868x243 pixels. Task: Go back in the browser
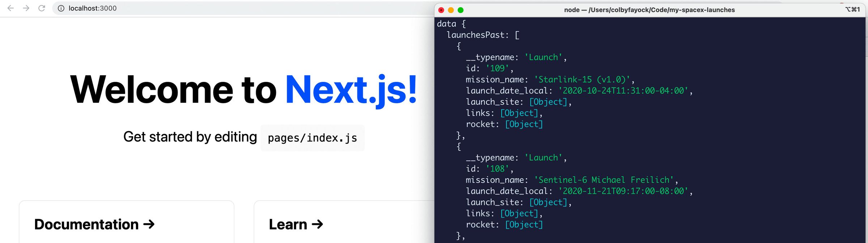click(10, 8)
